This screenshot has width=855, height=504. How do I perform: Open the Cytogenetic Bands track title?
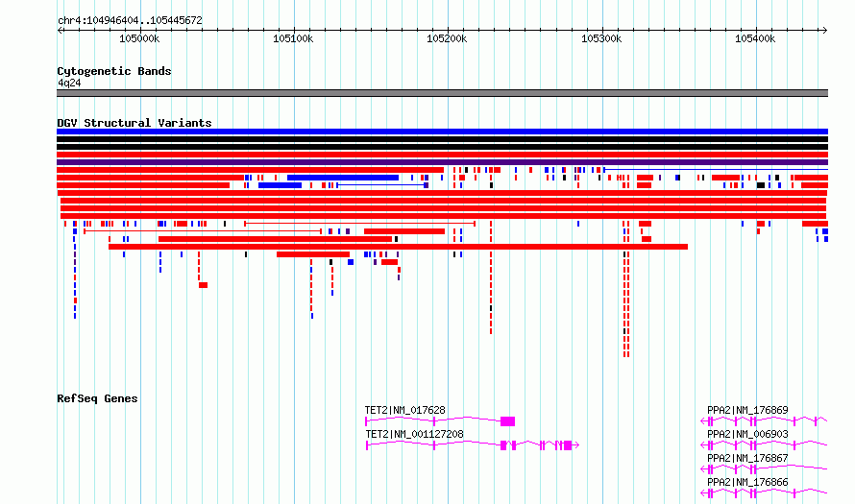click(x=114, y=71)
